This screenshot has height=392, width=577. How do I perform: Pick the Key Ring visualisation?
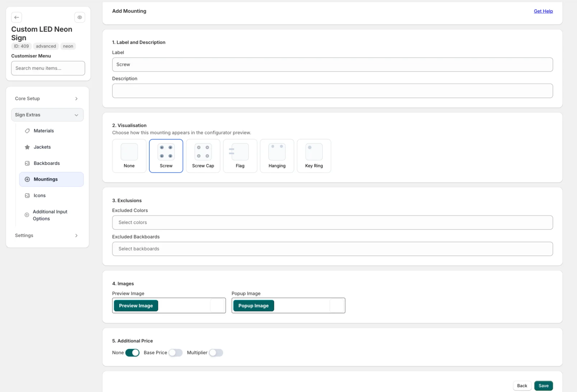314,156
